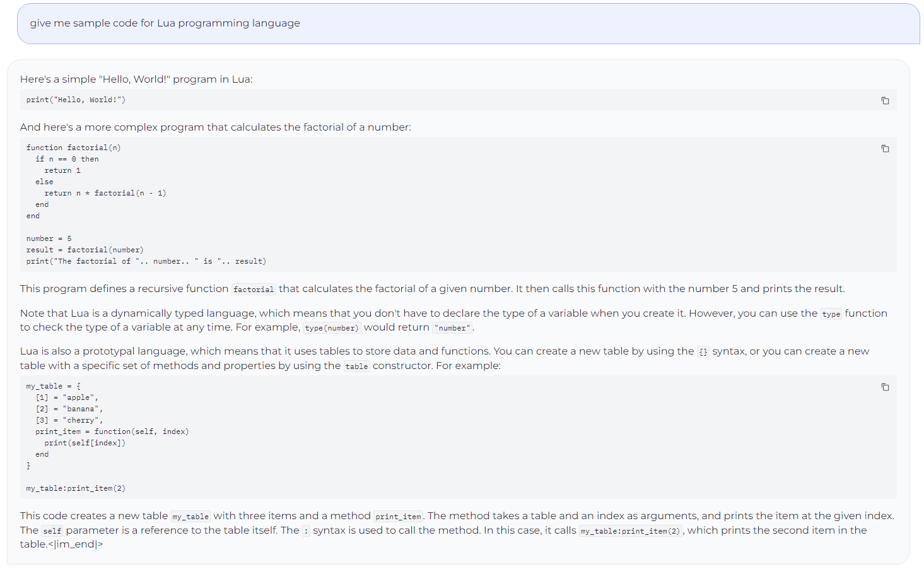Image resolution: width=924 pixels, height=569 pixels.
Task: Click the inline 'my_table:print_item(2)' code in paragraph
Action: point(630,531)
